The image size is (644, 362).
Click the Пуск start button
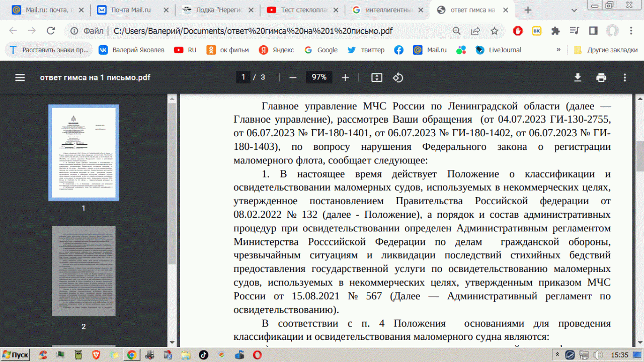15,354
